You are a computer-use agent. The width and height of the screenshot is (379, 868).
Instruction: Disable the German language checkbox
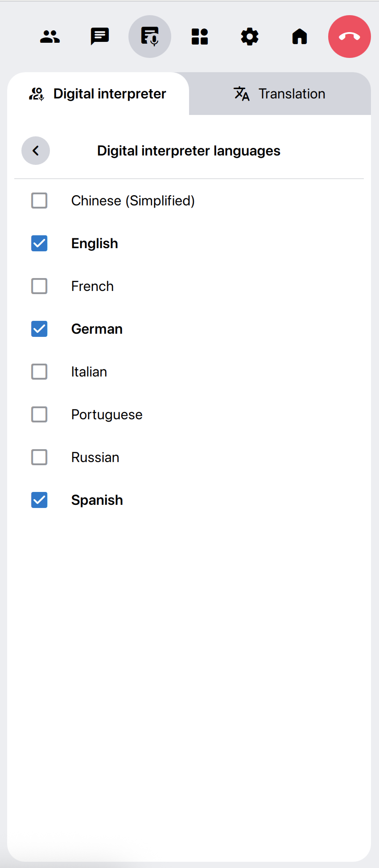[39, 329]
